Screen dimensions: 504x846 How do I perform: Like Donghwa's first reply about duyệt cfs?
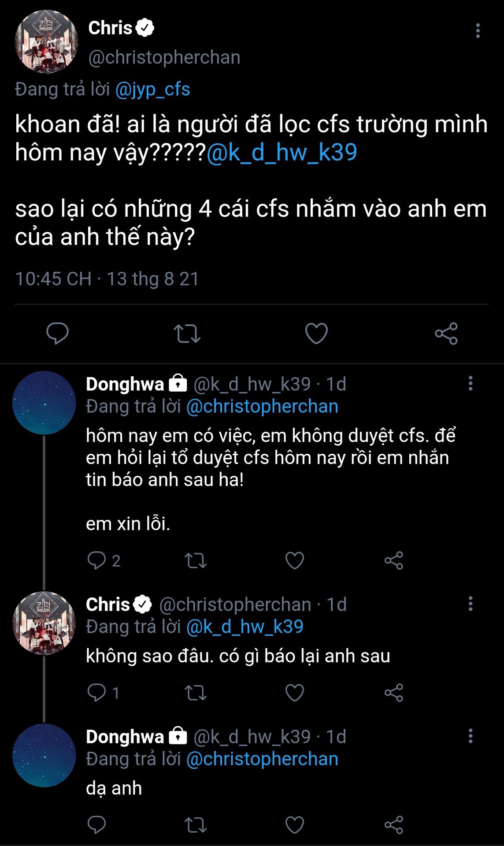point(294,560)
